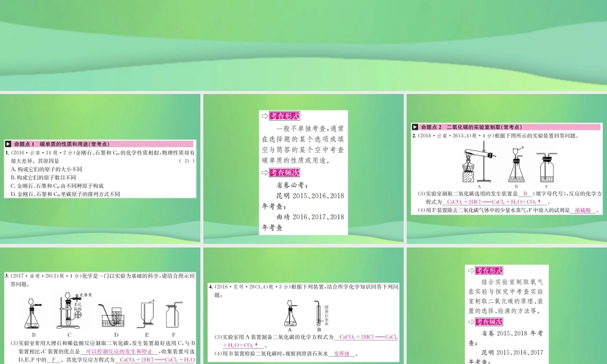Click the heading 命题点 2 二氧化碳的实验室制取
The height and width of the screenshot is (364, 607).
(x=471, y=127)
